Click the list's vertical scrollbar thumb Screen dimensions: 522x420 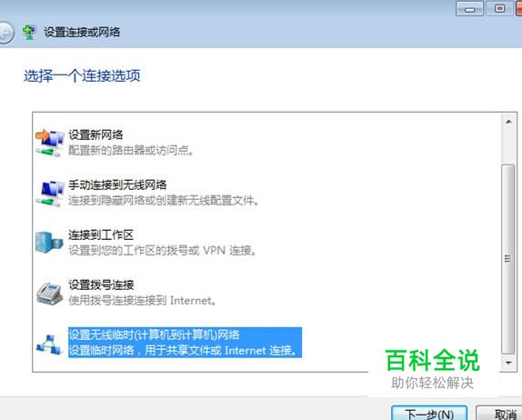[508, 259]
